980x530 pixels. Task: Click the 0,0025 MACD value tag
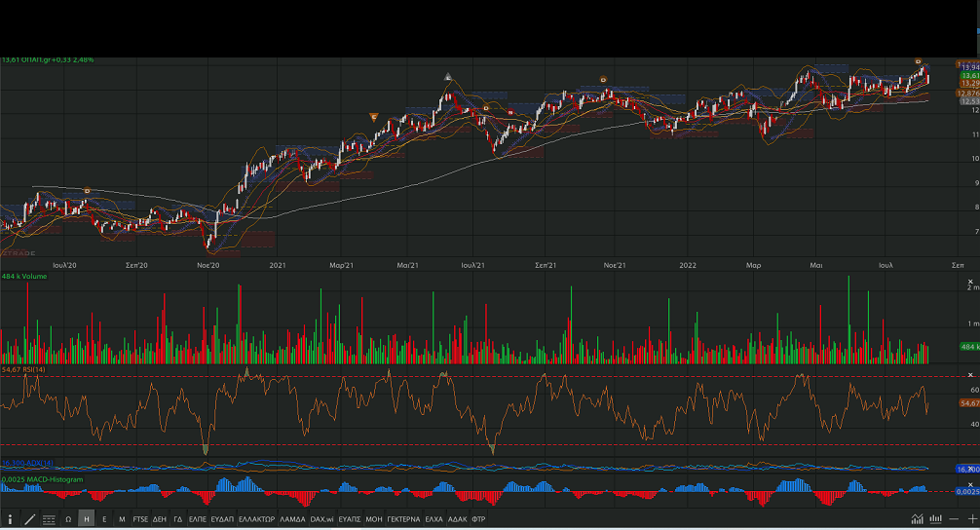(968, 492)
